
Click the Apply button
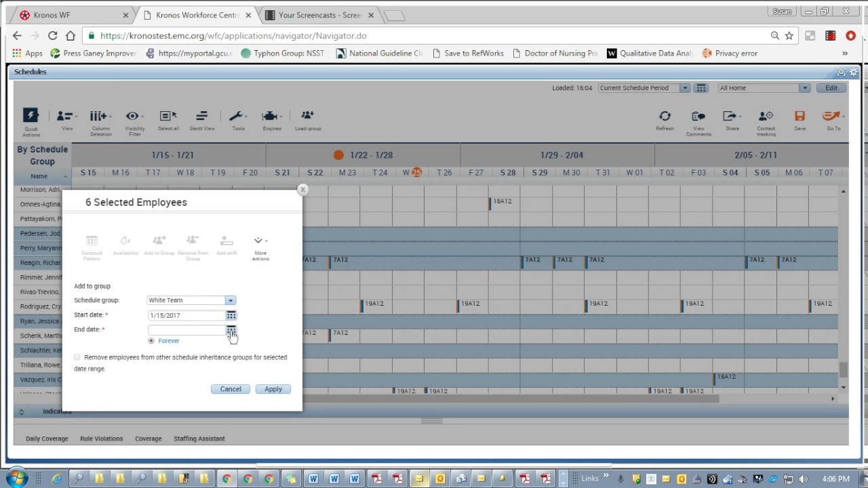tap(273, 389)
